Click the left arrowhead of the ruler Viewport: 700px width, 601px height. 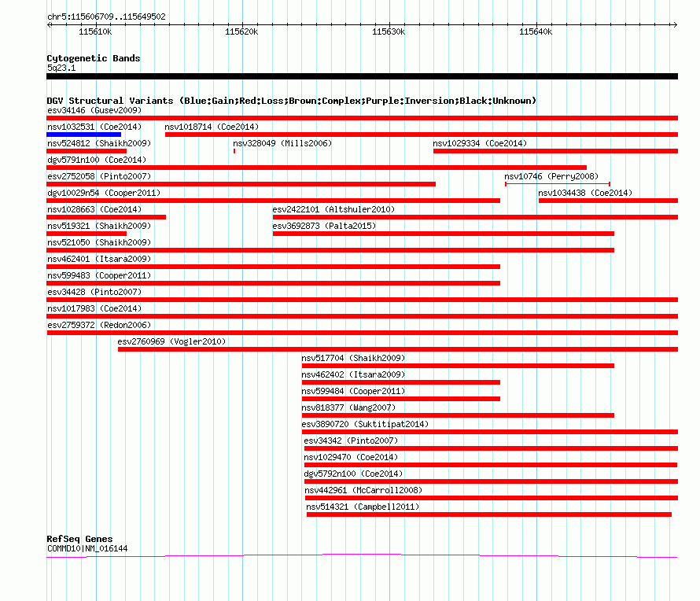[x=49, y=24]
